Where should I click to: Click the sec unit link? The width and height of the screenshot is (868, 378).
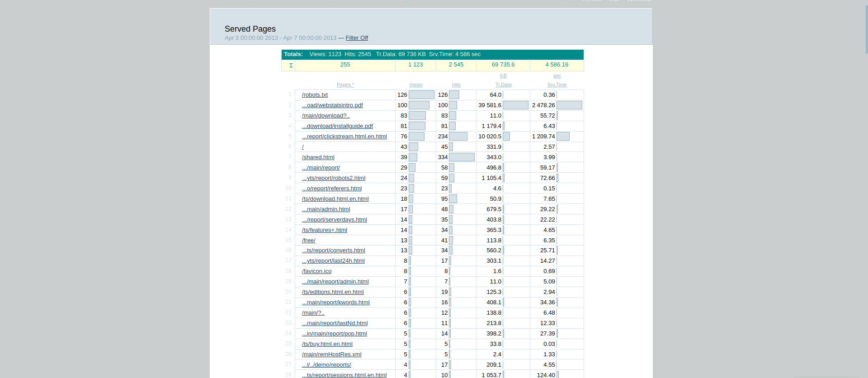[557, 76]
